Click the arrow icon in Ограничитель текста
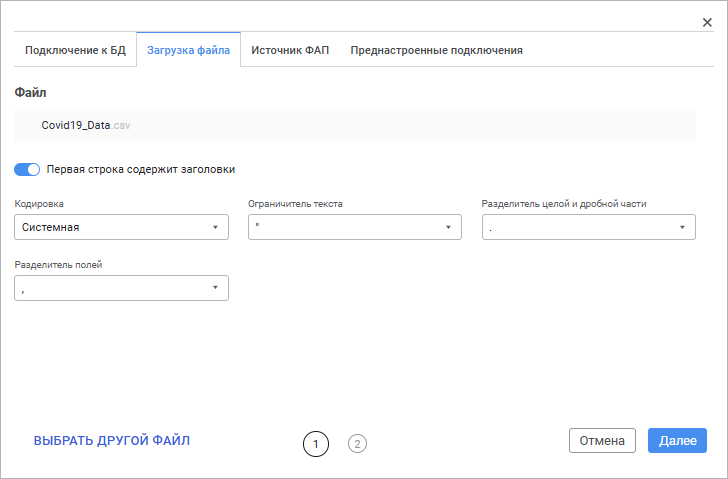Viewport: 728px width, 479px height. 448,227
